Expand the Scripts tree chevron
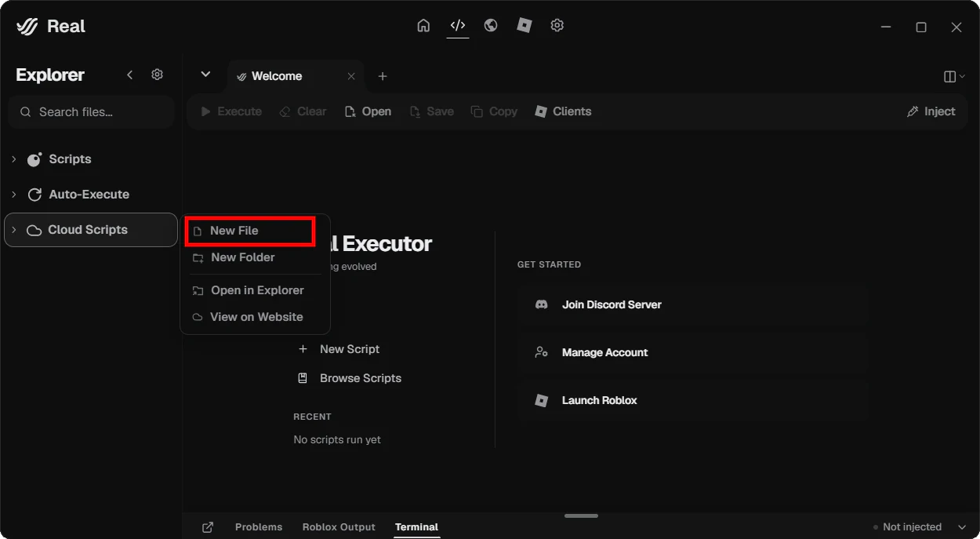980x539 pixels. [x=14, y=159]
